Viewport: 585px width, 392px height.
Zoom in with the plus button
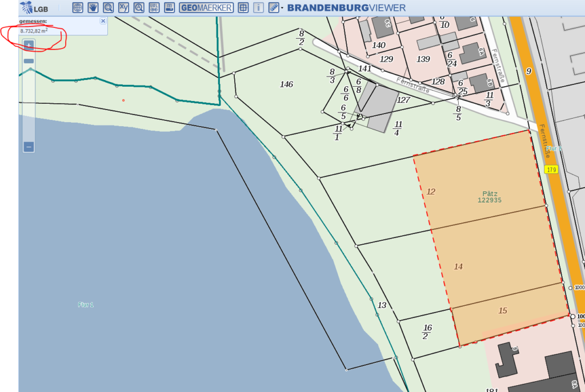[x=29, y=45]
